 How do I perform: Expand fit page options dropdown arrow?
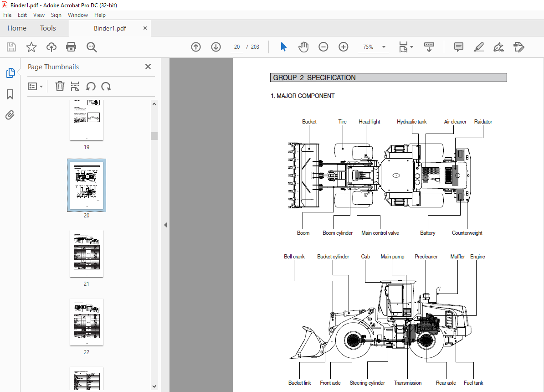click(411, 47)
